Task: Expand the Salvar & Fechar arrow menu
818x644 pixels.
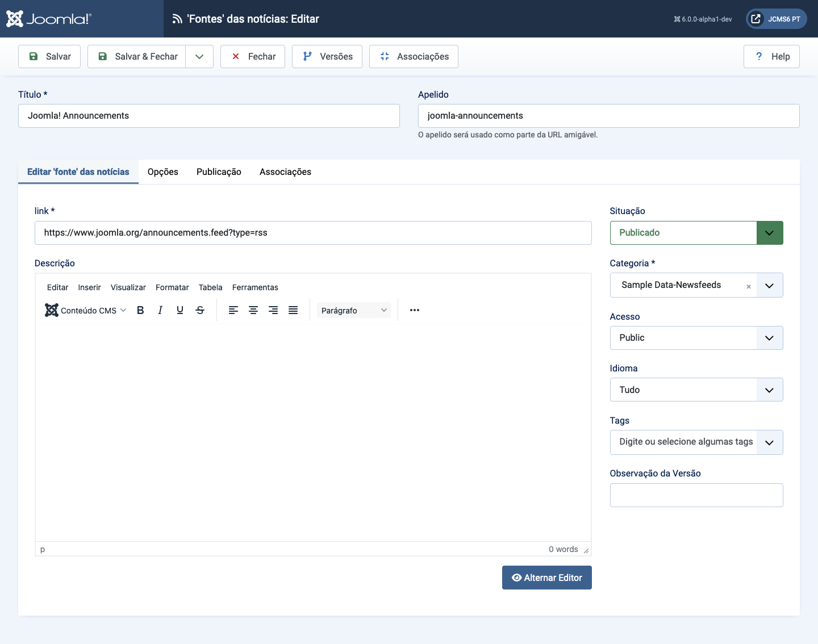Action: (199, 57)
